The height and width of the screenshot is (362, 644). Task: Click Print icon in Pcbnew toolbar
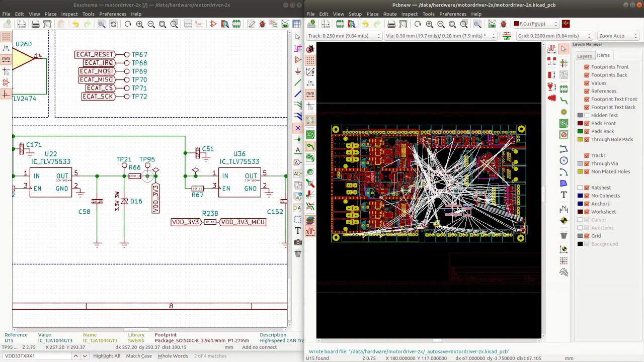pos(391,24)
